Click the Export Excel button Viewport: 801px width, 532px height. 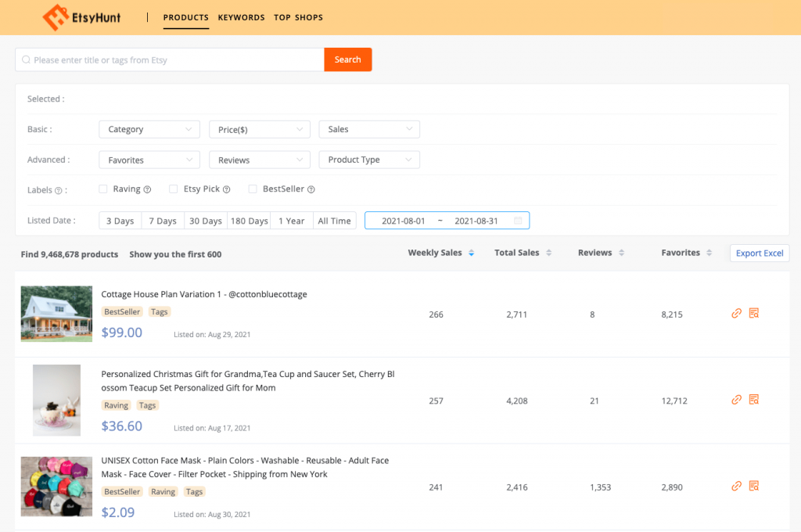[x=759, y=253]
